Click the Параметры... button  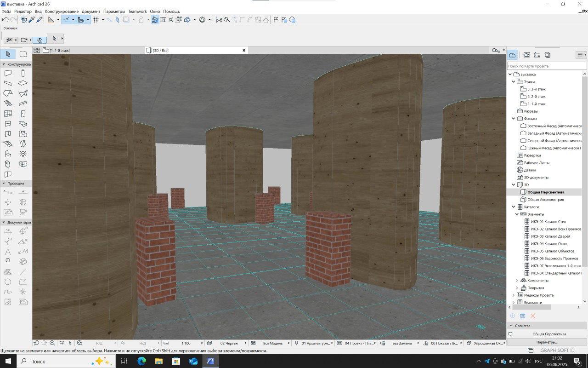pyautogui.click(x=547, y=342)
